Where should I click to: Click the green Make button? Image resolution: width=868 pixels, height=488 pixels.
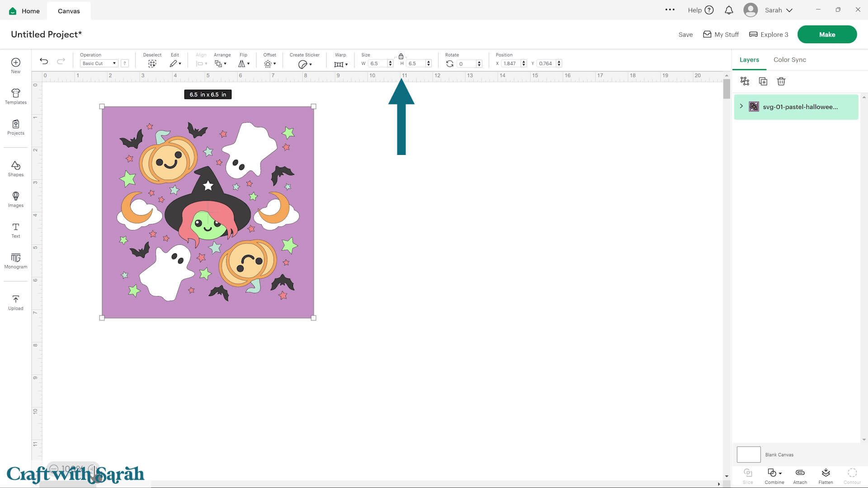(826, 34)
